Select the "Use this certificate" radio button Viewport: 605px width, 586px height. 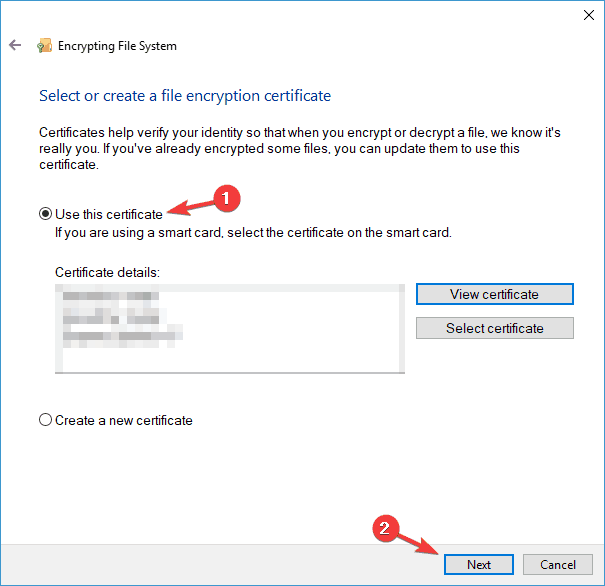click(45, 213)
